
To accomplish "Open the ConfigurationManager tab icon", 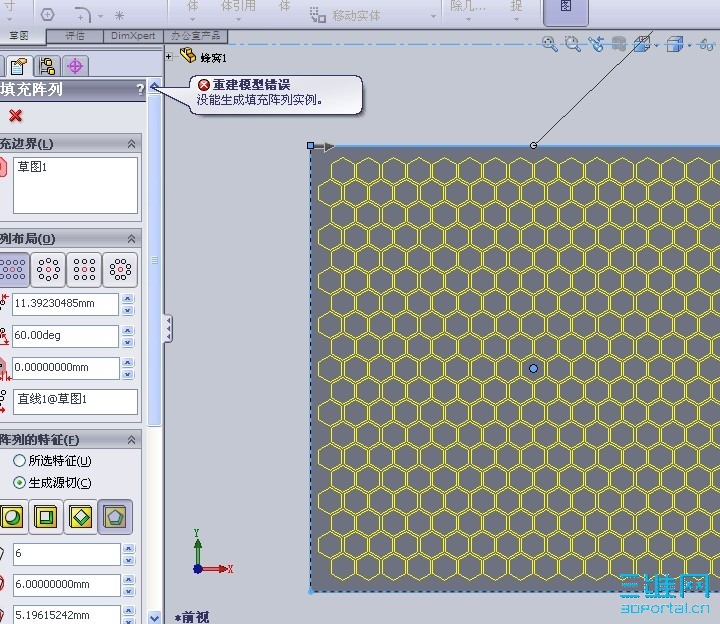I will [x=47, y=66].
